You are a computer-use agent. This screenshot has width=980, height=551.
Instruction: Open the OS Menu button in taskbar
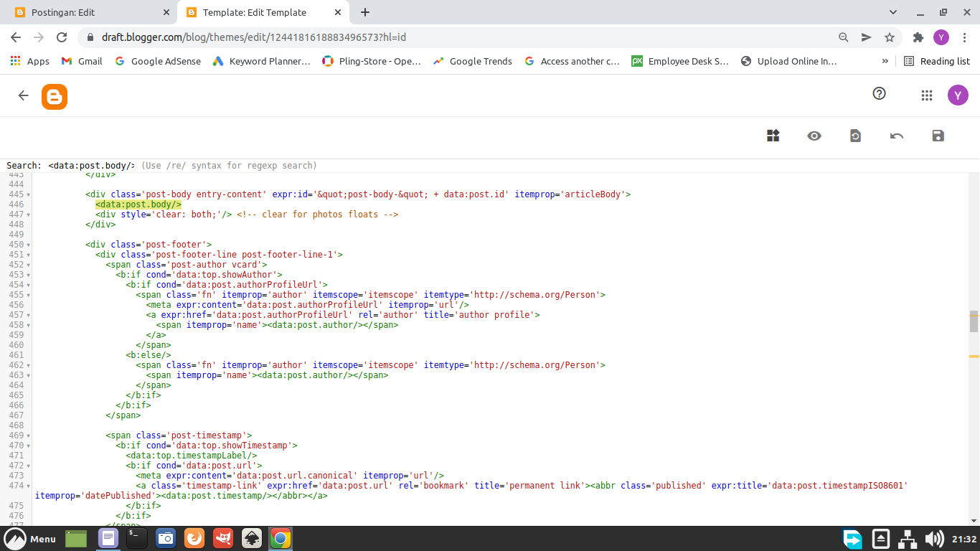pyautogui.click(x=29, y=539)
